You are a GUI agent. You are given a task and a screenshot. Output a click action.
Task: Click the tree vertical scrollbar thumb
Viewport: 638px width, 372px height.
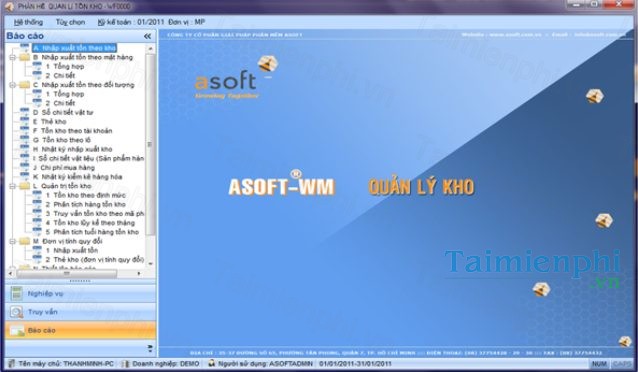(150, 144)
